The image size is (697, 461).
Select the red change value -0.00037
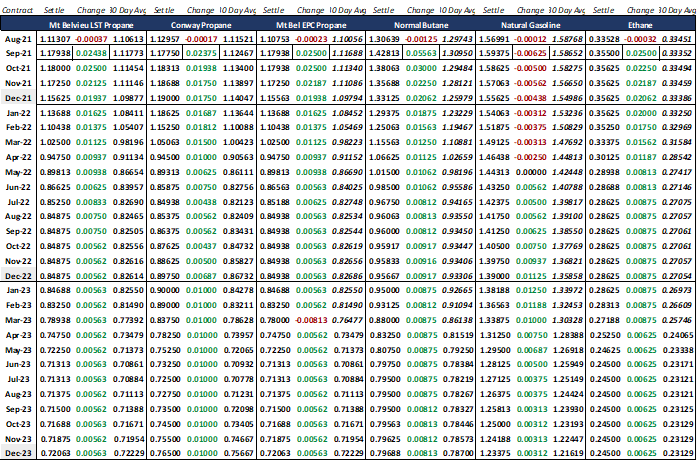[91, 39]
